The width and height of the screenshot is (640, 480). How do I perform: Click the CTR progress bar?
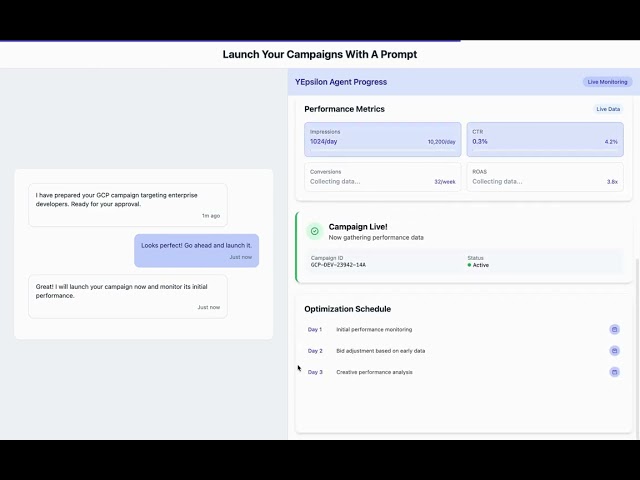545,150
